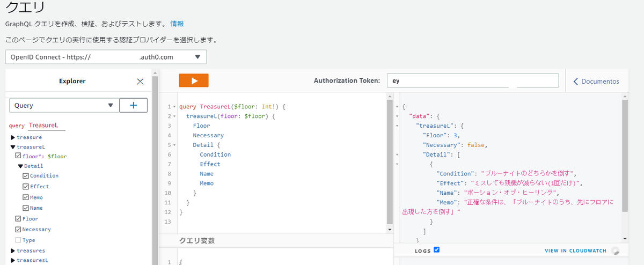Collapse the "data" object in the results
The width and height of the screenshot is (644, 265).
pos(397,116)
